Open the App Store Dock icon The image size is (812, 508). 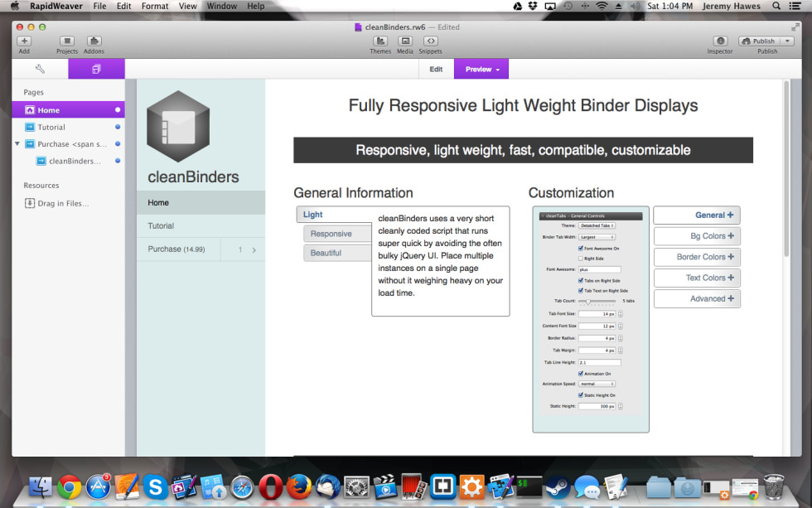pyautogui.click(x=98, y=486)
